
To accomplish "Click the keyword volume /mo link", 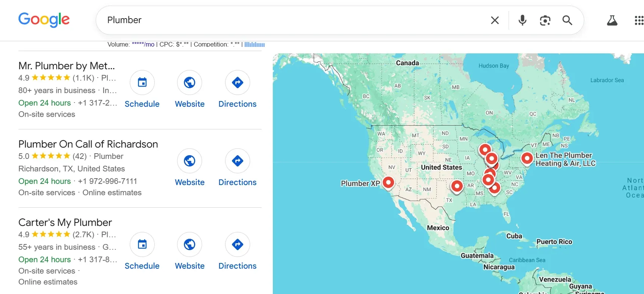I will [x=143, y=44].
